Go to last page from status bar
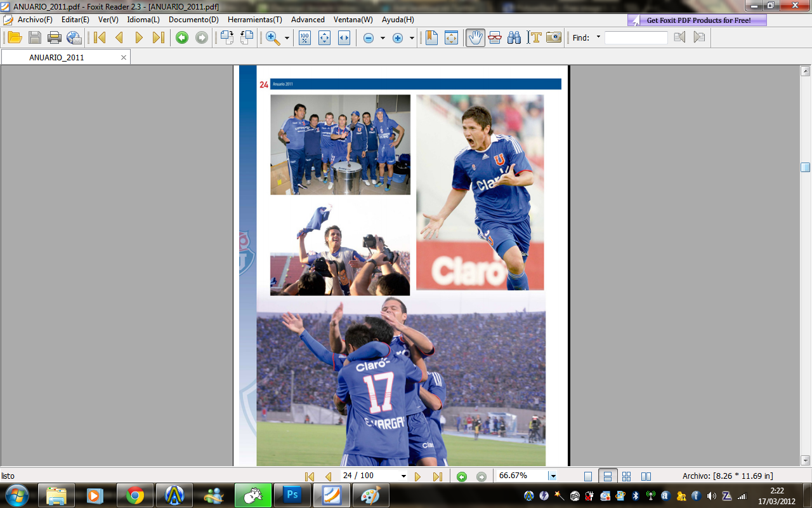Image resolution: width=812 pixels, height=508 pixels. pos(437,476)
